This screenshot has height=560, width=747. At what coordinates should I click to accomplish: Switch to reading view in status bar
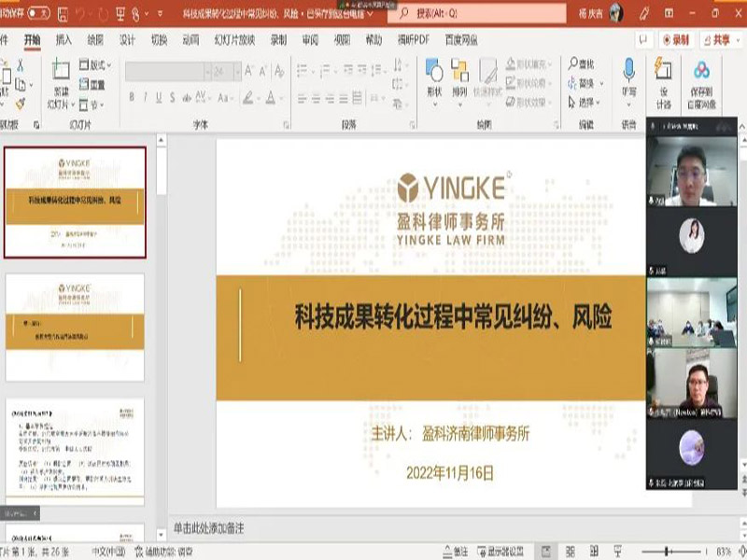click(594, 552)
